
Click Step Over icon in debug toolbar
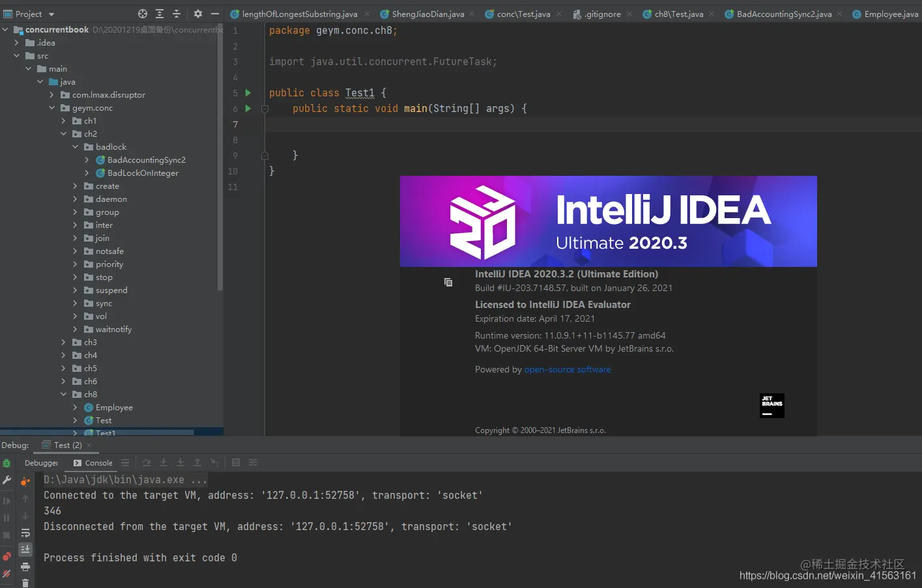pos(164,463)
